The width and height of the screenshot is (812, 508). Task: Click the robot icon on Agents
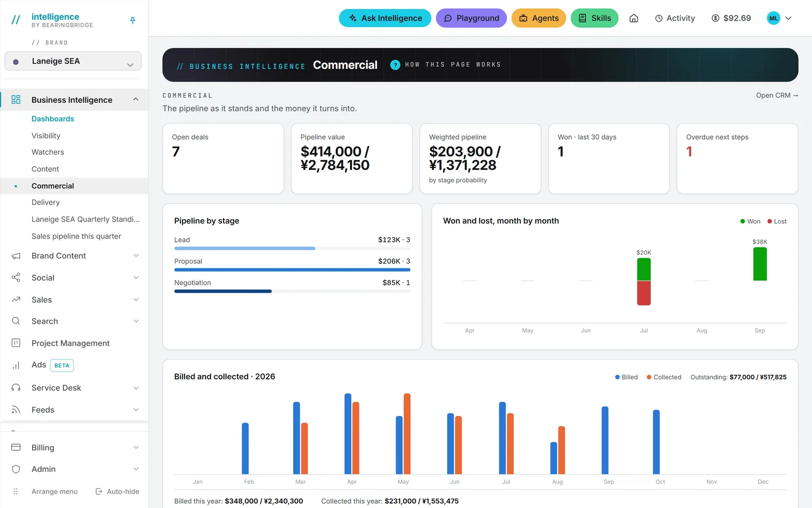[x=523, y=18]
